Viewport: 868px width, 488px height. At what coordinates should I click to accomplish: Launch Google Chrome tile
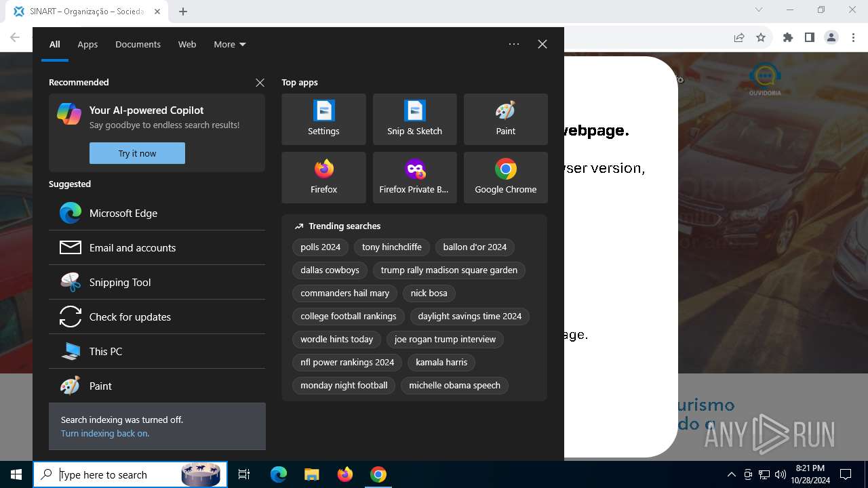tap(505, 178)
